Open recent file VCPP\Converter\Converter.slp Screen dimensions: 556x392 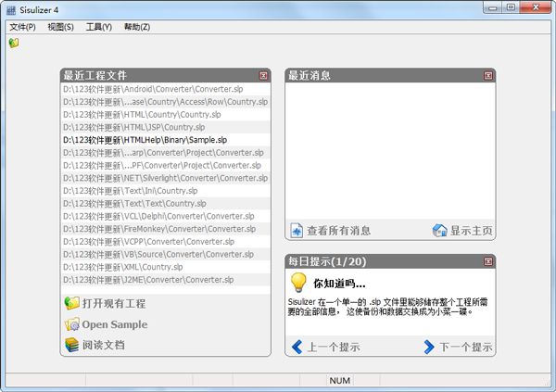(166, 242)
